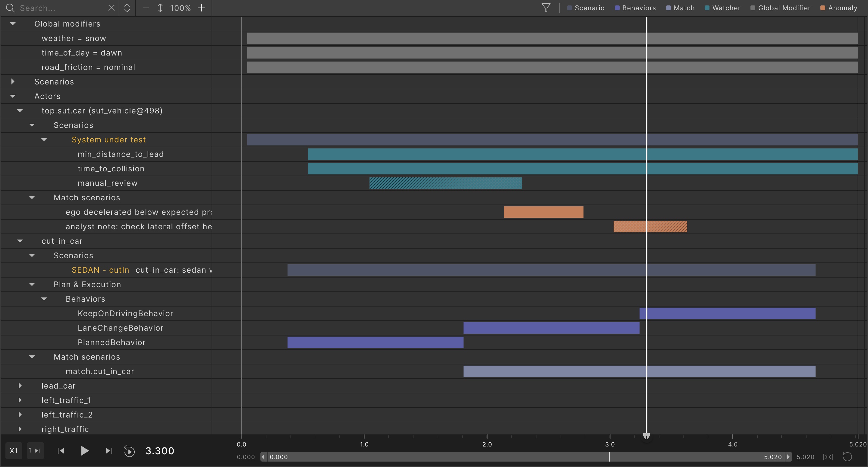Click the range end right arrow handle

click(788, 457)
